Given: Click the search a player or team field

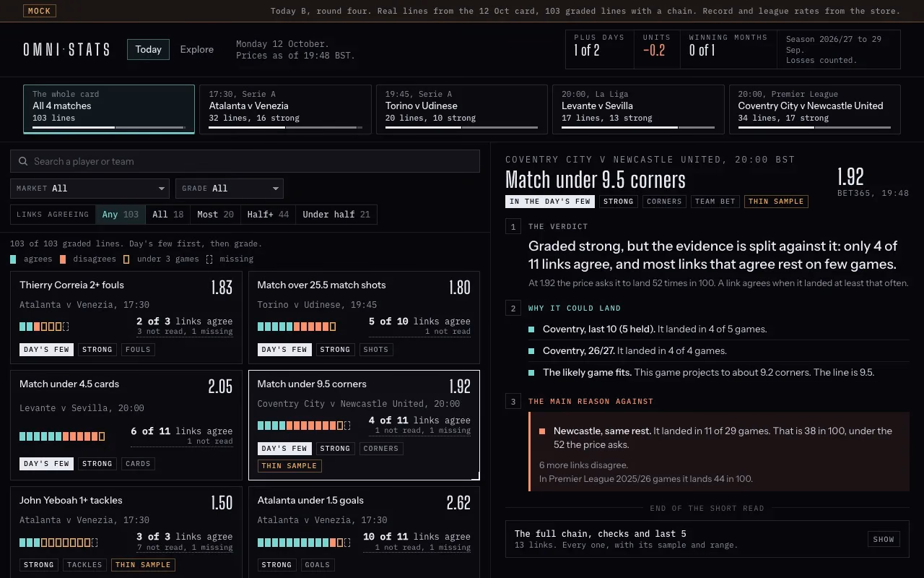Looking at the screenshot, I should (x=245, y=161).
